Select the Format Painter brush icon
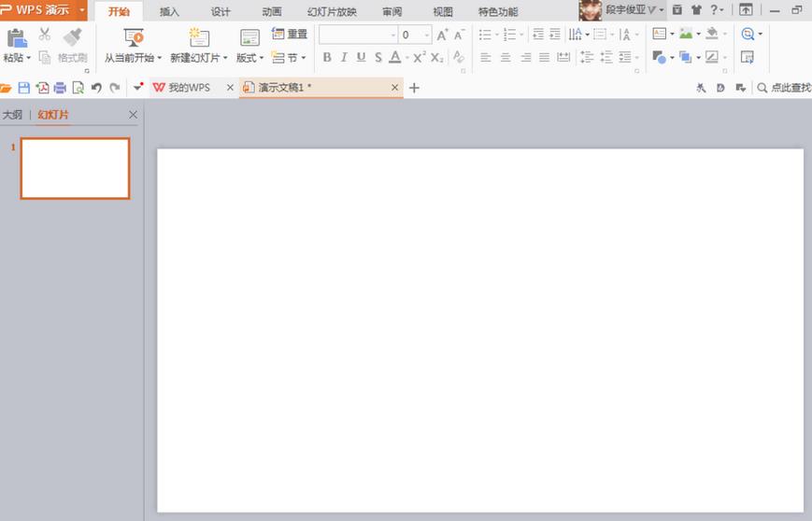Image resolution: width=812 pixels, height=521 pixels. pyautogui.click(x=73, y=37)
